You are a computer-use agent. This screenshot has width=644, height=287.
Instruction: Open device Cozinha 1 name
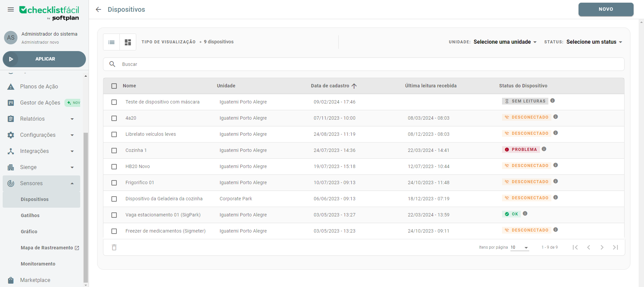click(x=136, y=150)
